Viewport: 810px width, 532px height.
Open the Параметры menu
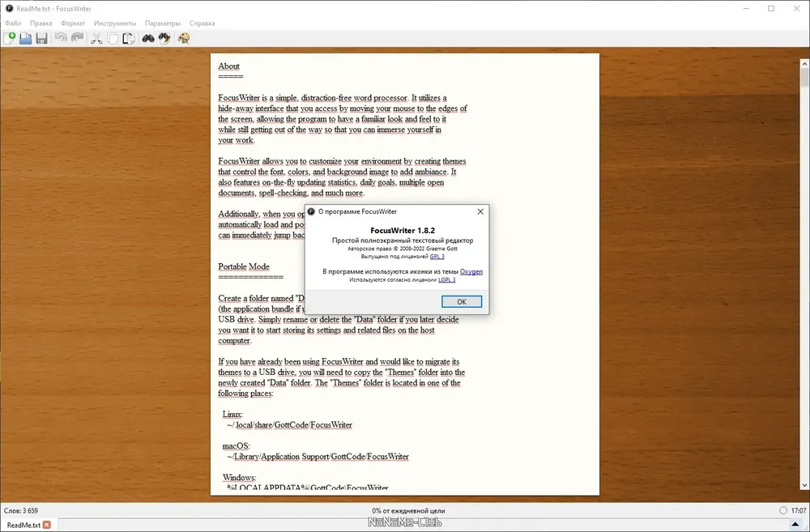pyautogui.click(x=163, y=23)
